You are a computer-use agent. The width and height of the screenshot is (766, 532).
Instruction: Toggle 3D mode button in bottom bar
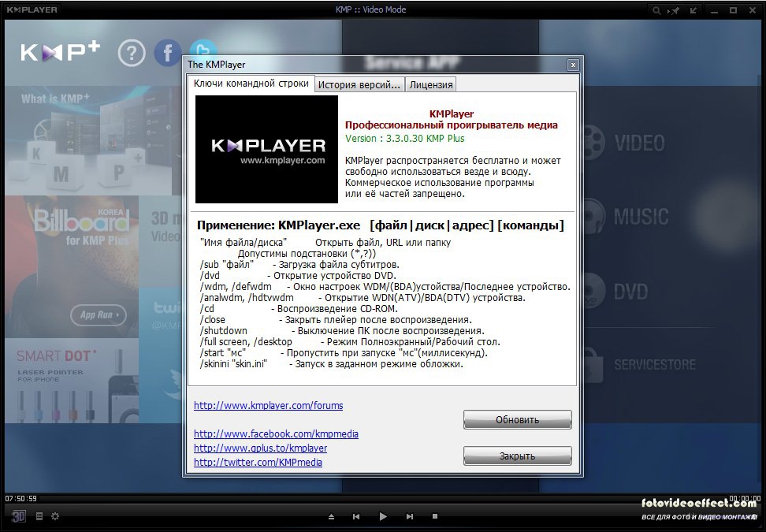pyautogui.click(x=19, y=516)
